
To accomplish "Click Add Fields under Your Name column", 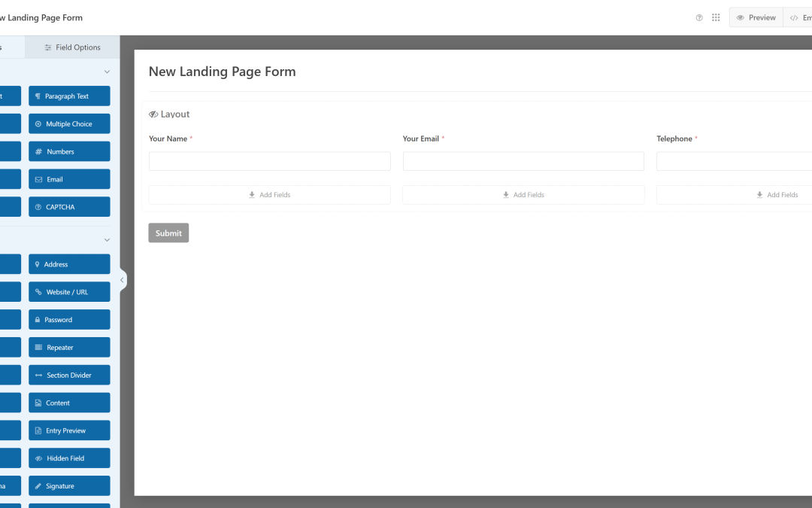I will (x=269, y=194).
